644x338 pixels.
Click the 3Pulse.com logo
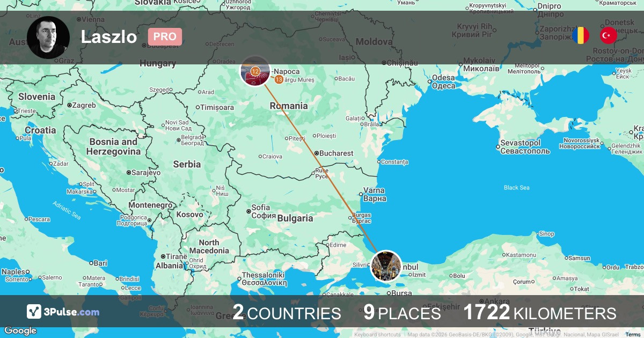pyautogui.click(x=63, y=312)
